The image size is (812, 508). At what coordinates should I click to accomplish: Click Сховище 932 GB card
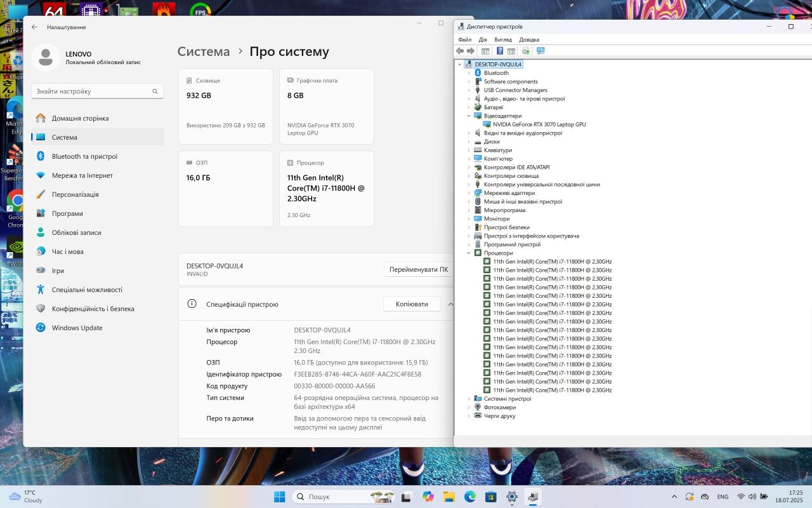tap(226, 107)
